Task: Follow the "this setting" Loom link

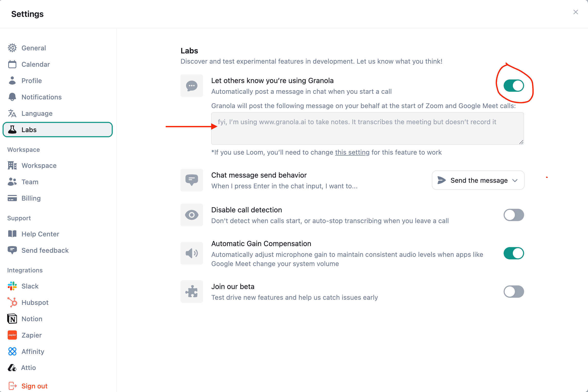Action: (x=352, y=152)
